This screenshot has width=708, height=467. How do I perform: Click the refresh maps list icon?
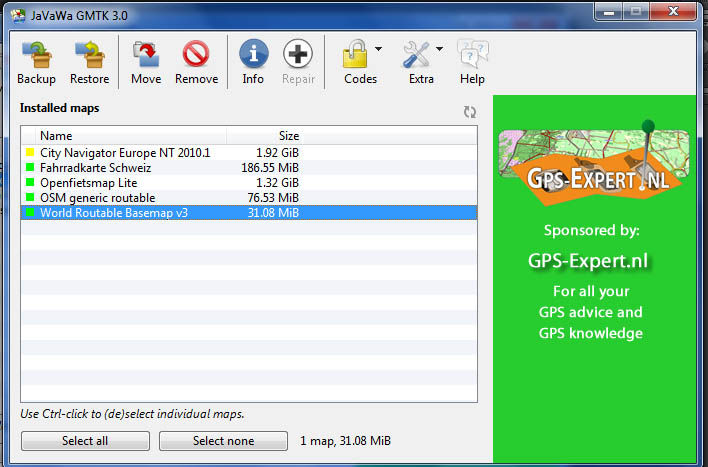(x=469, y=113)
